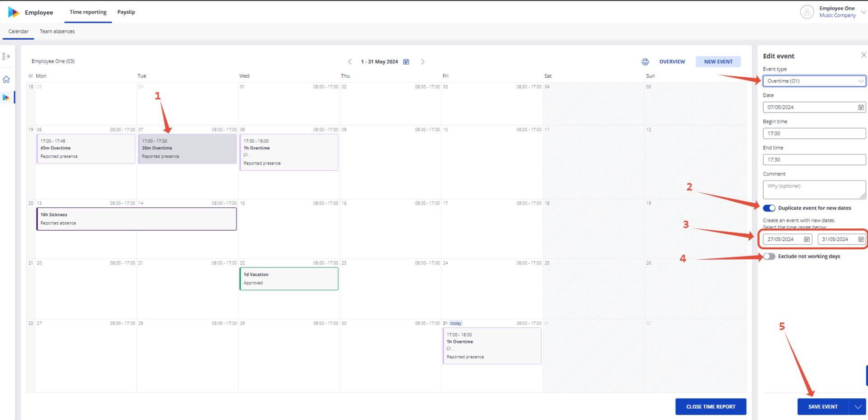The image size is (868, 420).
Task: Open the month picker calendar icon
Action: pyautogui.click(x=406, y=61)
